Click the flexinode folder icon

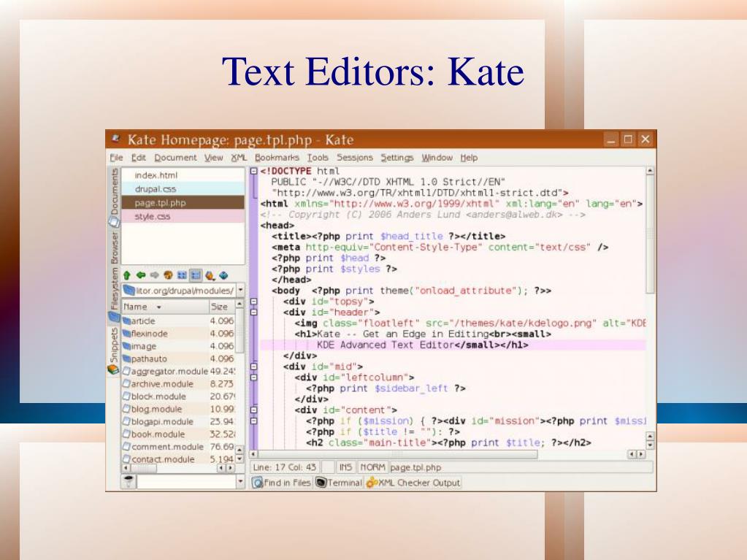click(127, 334)
